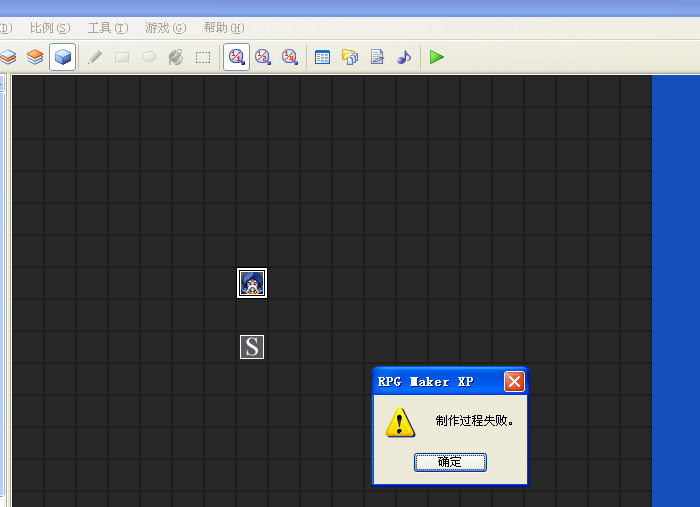
Task: Choose the dotted selection tool
Action: (203, 57)
